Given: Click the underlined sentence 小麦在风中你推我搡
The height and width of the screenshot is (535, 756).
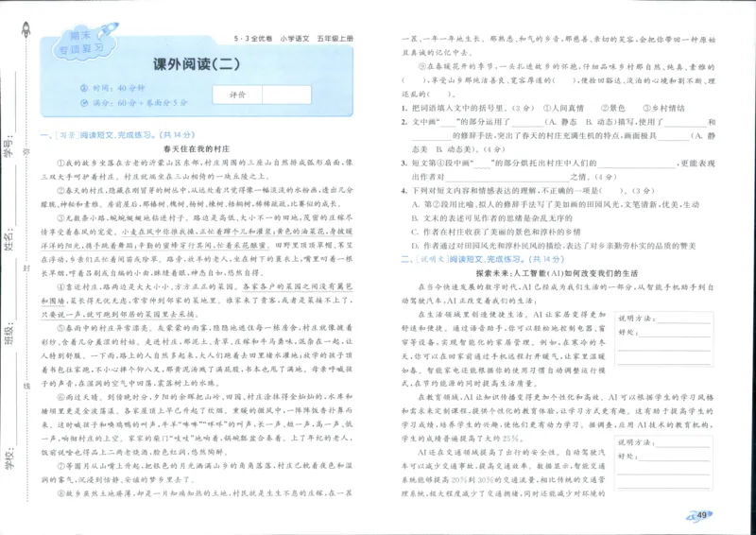Looking at the screenshot, I should pos(197,238).
